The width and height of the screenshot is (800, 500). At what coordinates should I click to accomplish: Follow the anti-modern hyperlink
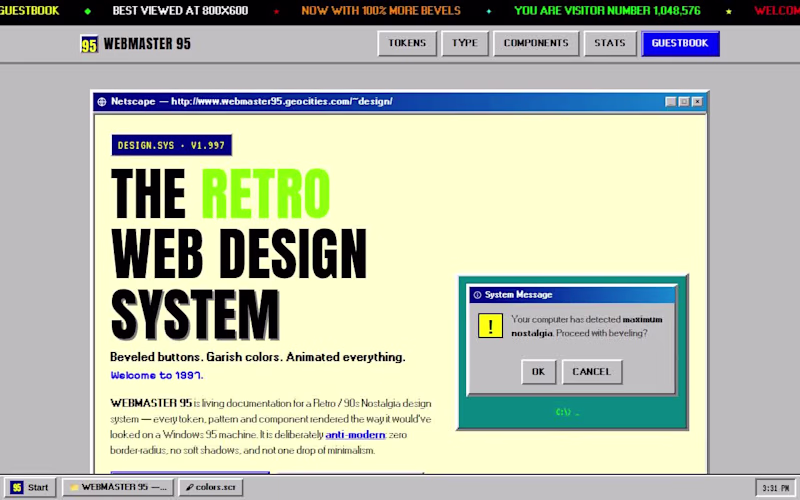(x=355, y=435)
